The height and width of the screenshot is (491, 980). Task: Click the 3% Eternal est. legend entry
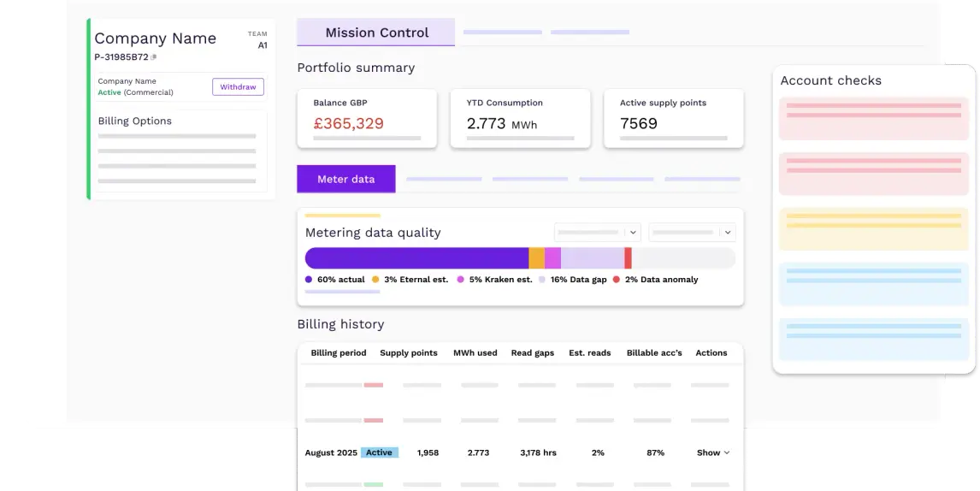coord(410,280)
